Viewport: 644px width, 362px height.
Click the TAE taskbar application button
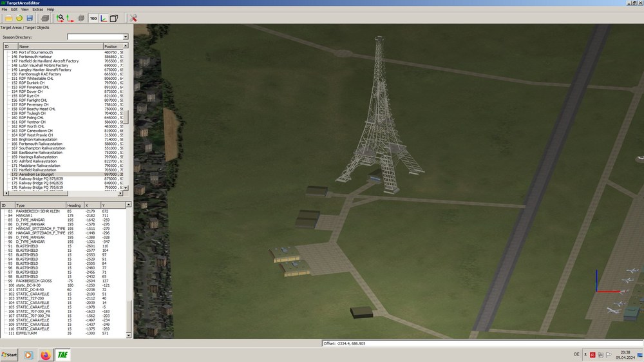pos(62,355)
